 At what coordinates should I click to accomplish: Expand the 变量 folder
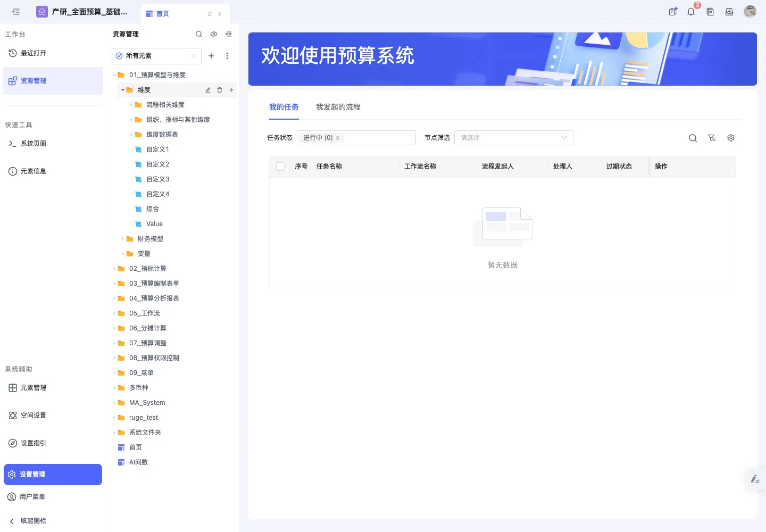(x=123, y=254)
